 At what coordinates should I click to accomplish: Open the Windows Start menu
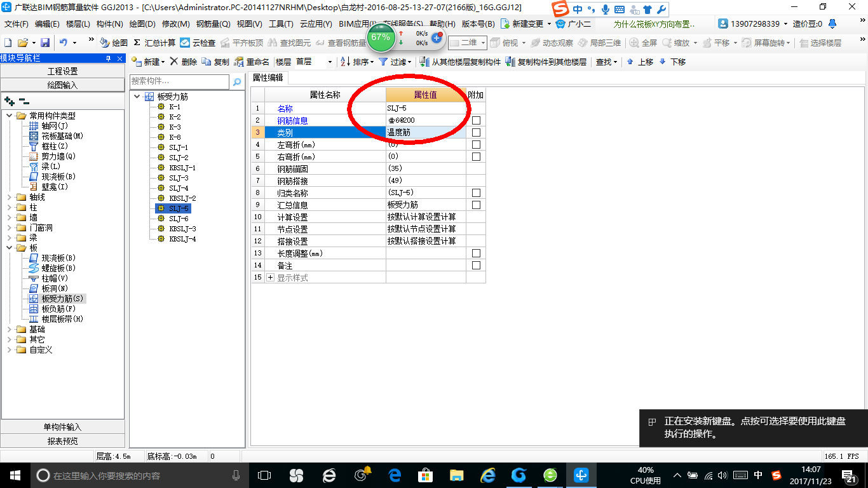coord(14,475)
